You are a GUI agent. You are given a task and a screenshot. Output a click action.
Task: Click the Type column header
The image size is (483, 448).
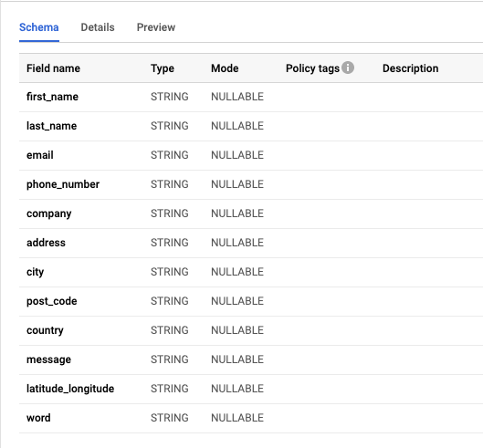163,68
